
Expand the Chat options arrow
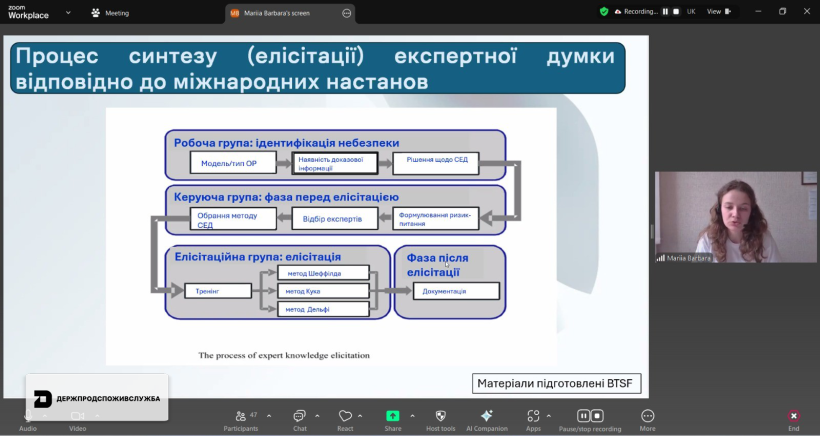click(x=317, y=415)
